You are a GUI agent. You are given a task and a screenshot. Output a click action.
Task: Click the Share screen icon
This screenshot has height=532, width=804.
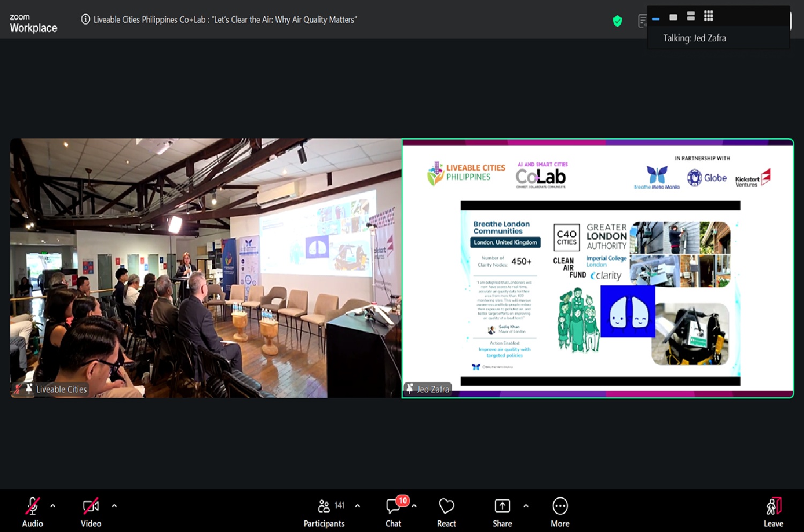502,512
